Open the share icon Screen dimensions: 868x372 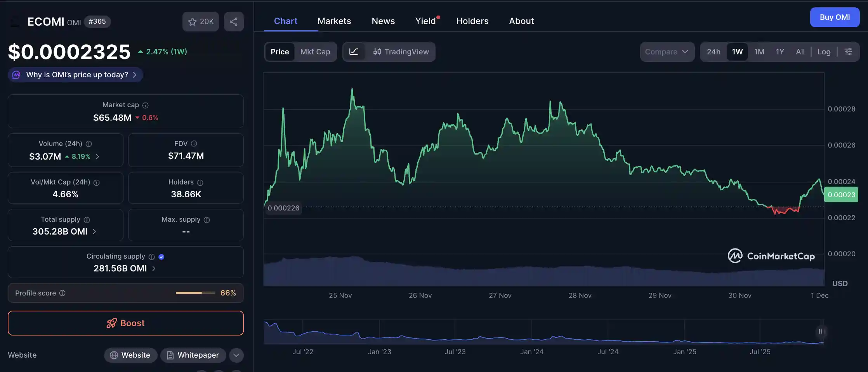(234, 21)
